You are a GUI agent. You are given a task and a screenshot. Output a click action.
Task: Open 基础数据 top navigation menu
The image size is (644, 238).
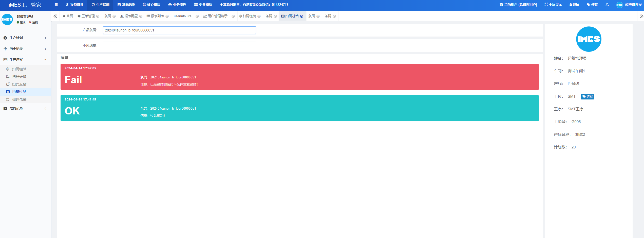[126, 5]
